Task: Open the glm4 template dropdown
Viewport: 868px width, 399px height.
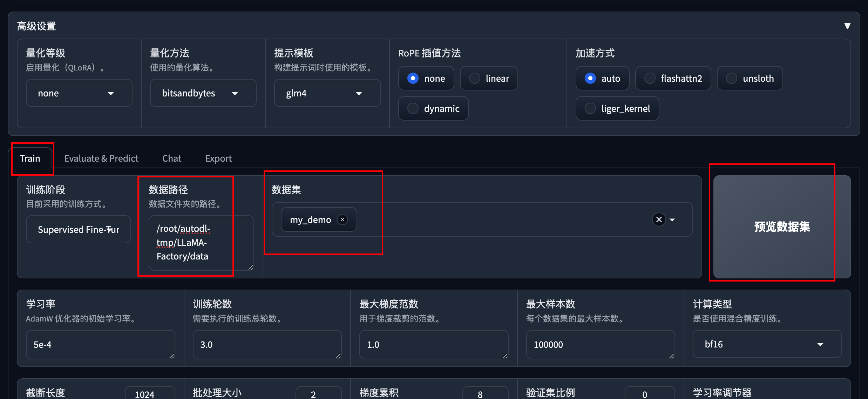Action: point(327,93)
